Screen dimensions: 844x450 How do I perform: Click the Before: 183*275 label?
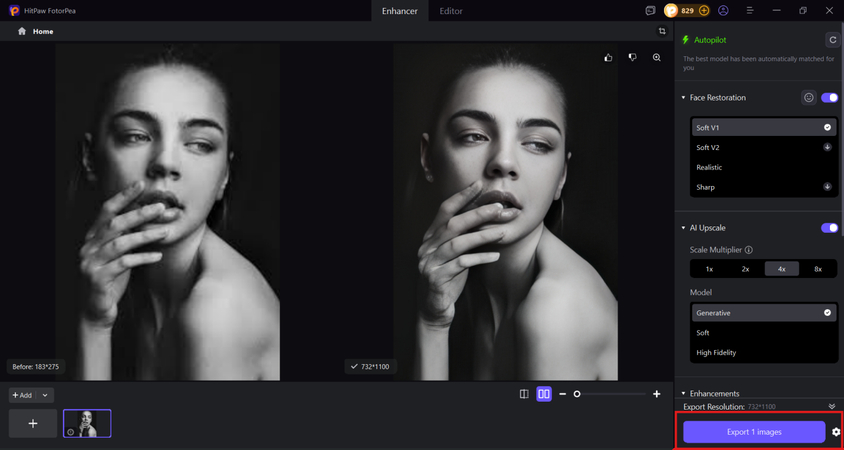tap(36, 367)
